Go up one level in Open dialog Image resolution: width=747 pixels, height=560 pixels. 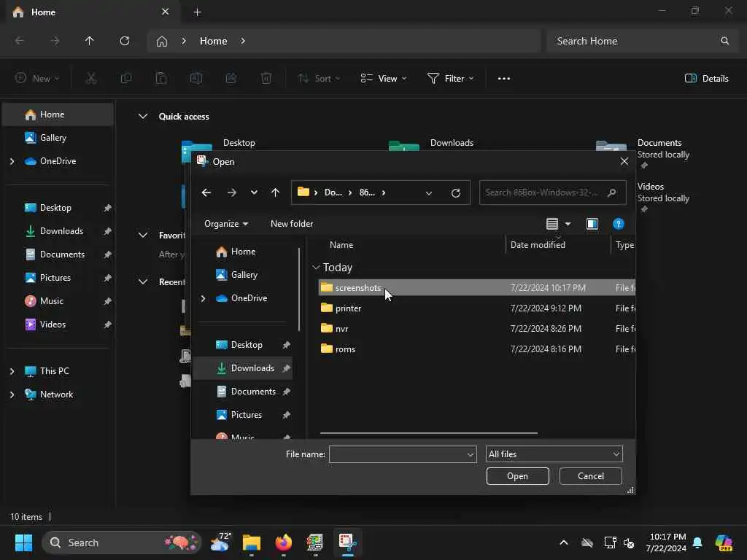tap(275, 192)
